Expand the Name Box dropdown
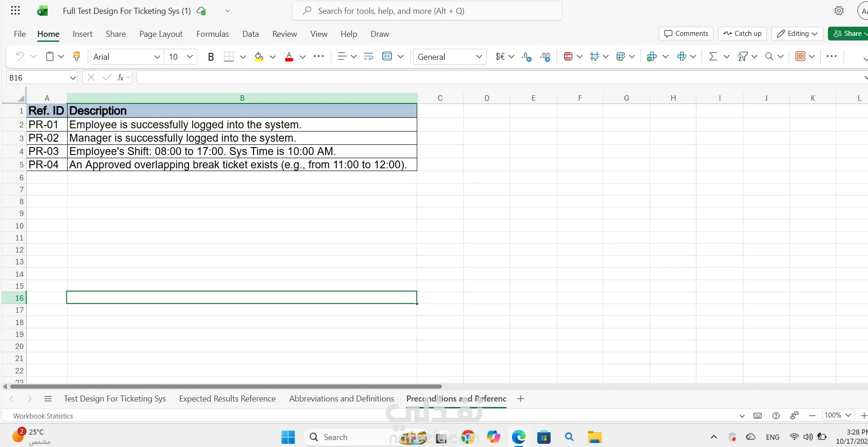 (x=73, y=78)
